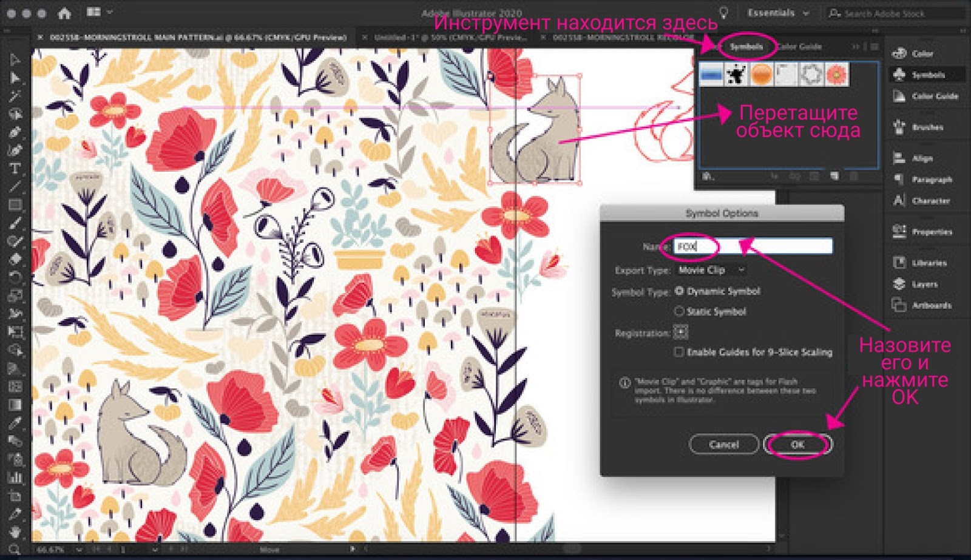
Task: Select the Artboard tool
Action: pos(15,496)
